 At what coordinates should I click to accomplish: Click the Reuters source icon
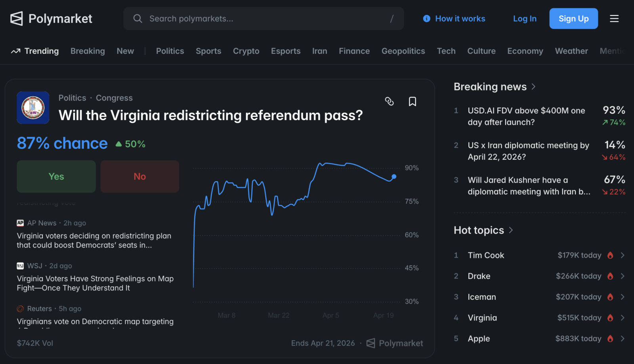20,309
